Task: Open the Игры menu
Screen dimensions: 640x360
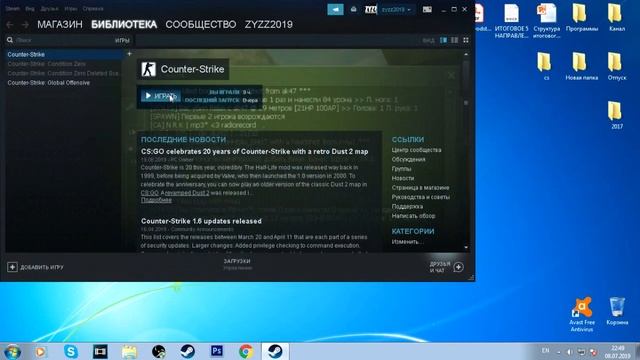Action: tap(71, 9)
